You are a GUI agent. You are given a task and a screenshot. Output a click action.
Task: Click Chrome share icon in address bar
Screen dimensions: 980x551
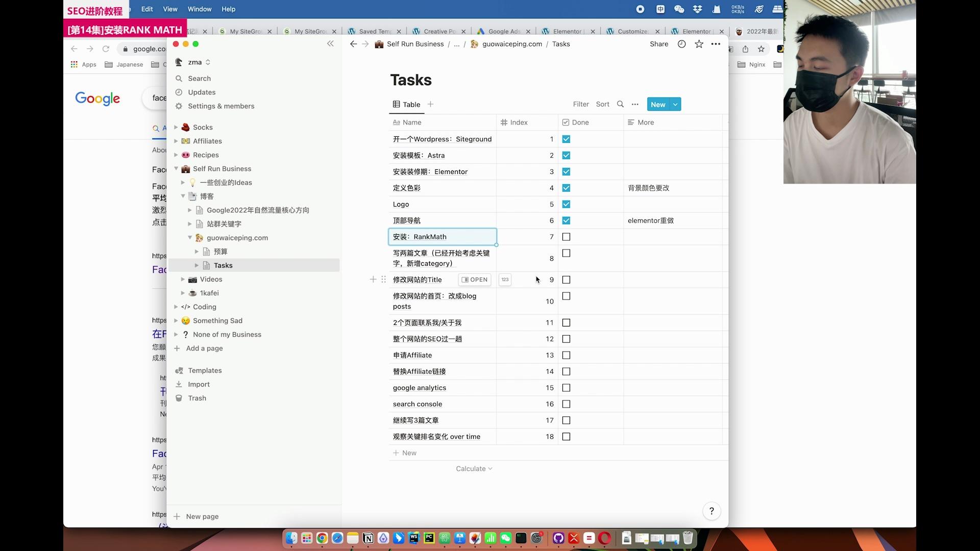coord(745,49)
